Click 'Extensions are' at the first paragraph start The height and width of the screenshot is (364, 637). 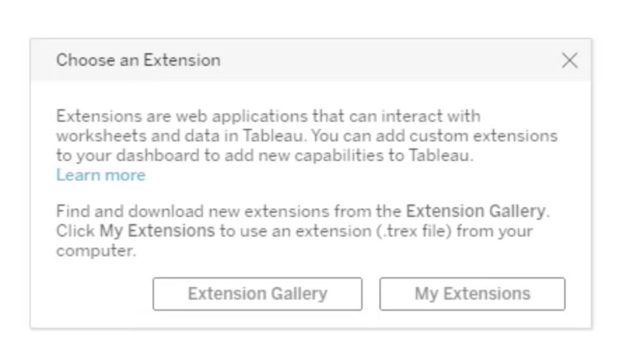pos(110,115)
